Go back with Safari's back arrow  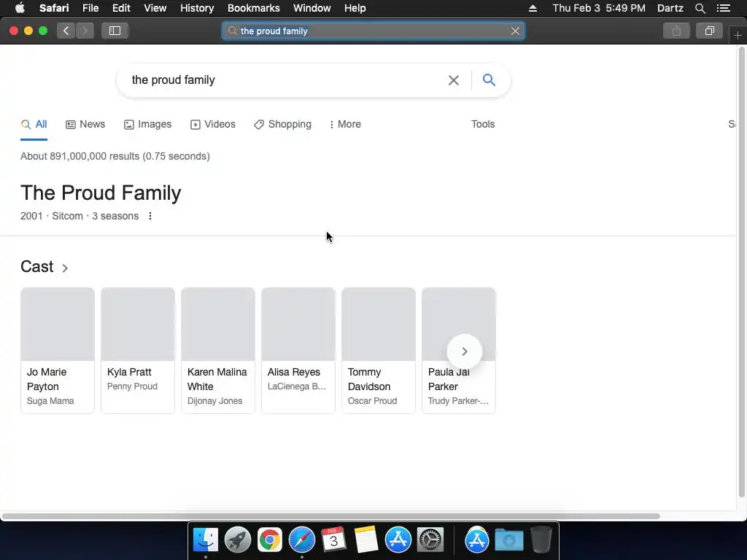click(x=66, y=31)
